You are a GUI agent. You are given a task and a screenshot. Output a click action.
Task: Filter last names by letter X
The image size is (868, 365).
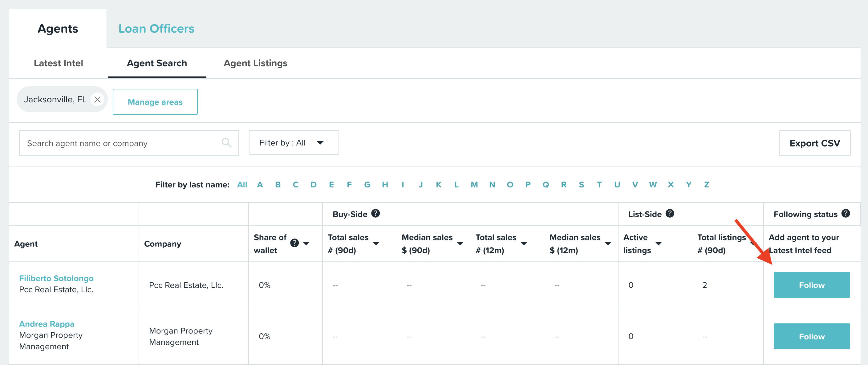(671, 185)
